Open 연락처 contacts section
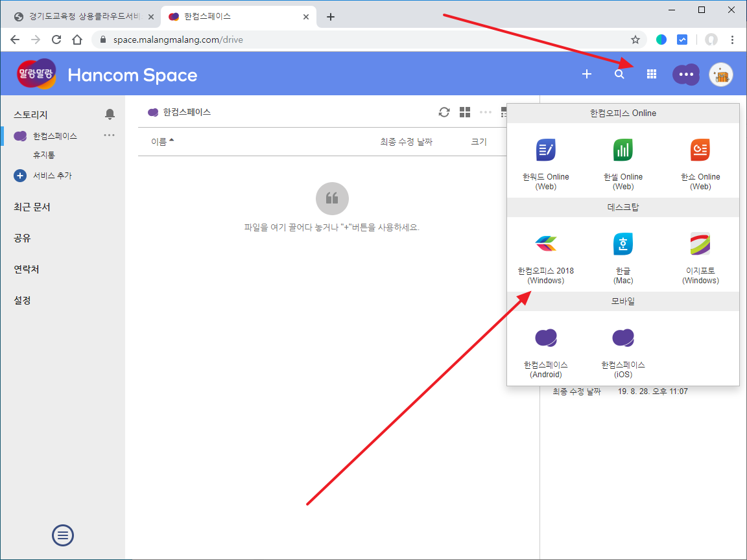This screenshot has width=747, height=560. pyautogui.click(x=26, y=269)
